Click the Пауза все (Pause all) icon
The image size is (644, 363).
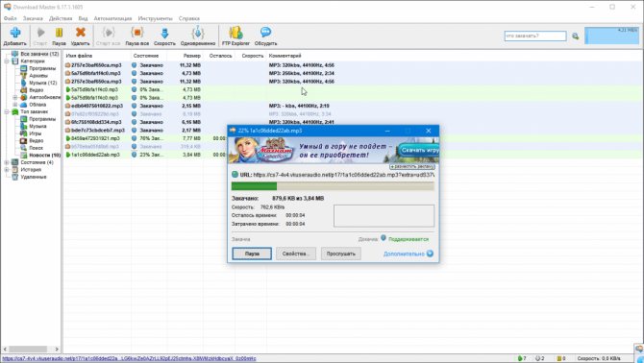(136, 33)
